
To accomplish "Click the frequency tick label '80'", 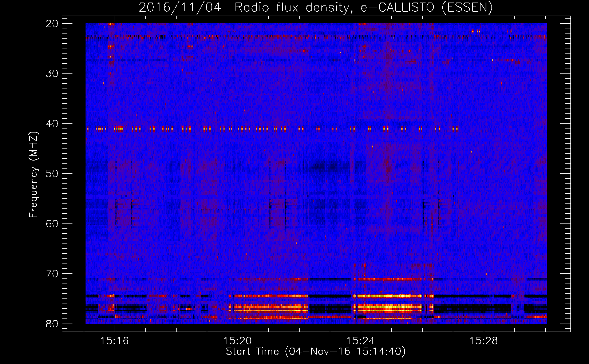I will [52, 324].
